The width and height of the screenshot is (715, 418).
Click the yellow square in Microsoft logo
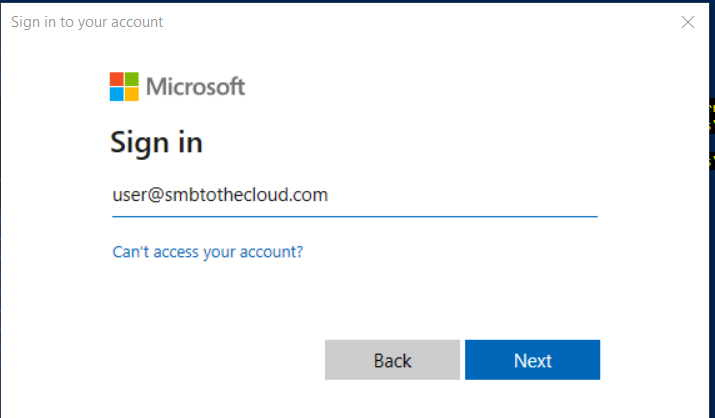(x=132, y=94)
